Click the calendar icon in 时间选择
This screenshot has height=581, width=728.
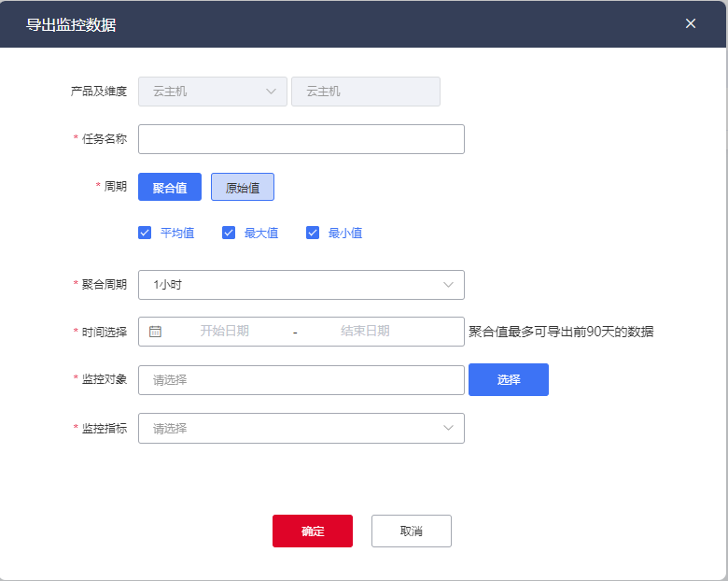click(155, 332)
